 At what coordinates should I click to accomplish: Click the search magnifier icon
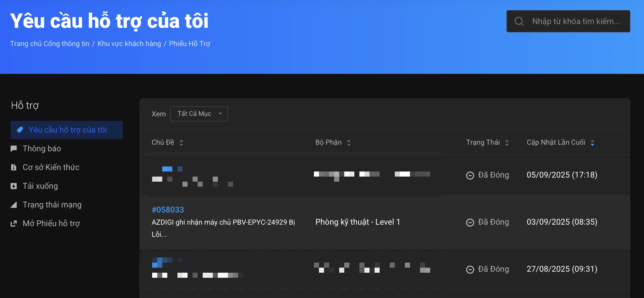pos(519,21)
